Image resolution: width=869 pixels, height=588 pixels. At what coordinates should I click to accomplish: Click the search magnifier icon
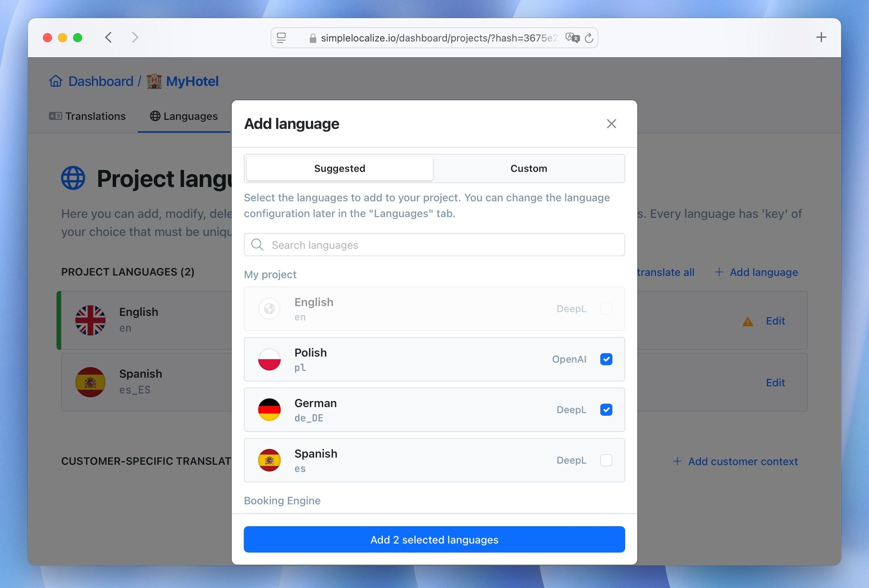click(x=257, y=245)
